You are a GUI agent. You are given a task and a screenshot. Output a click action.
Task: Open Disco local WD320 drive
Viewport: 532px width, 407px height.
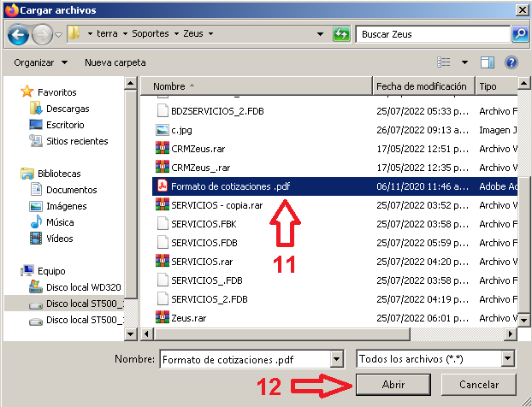84,287
